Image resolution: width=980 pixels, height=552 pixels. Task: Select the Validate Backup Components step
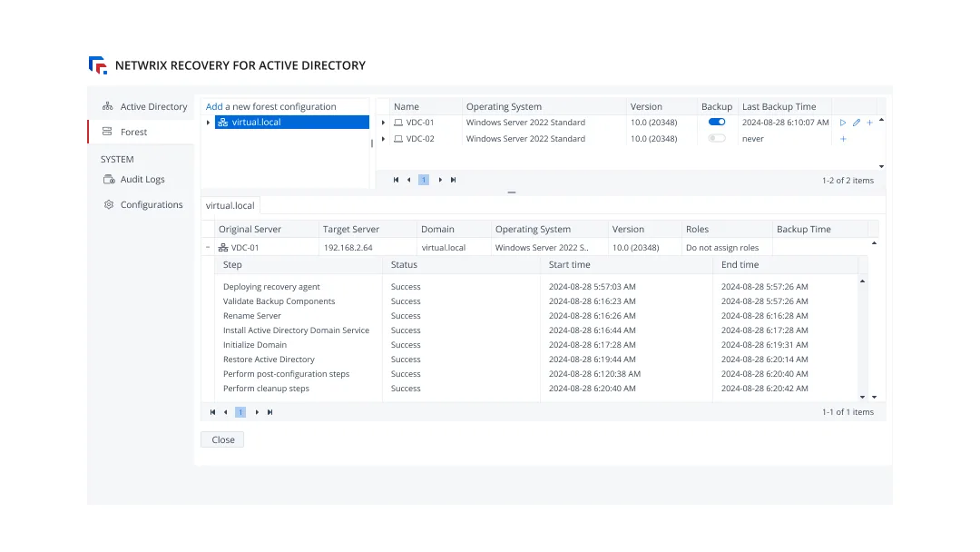click(279, 301)
